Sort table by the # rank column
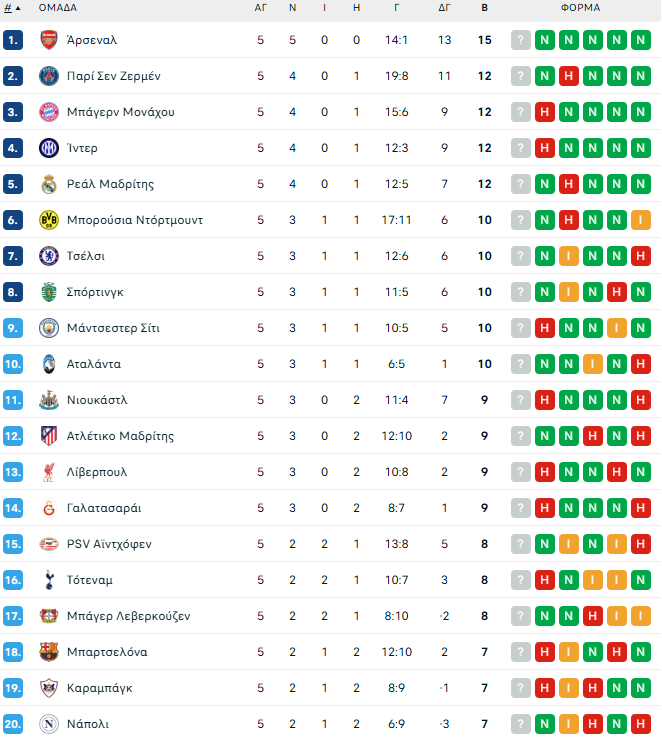Viewport: 662px width, 737px height. pyautogui.click(x=11, y=7)
